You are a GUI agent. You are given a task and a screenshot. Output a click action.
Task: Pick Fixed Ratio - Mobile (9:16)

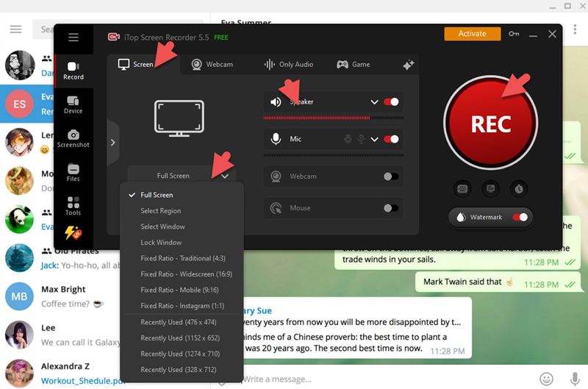pyautogui.click(x=182, y=290)
